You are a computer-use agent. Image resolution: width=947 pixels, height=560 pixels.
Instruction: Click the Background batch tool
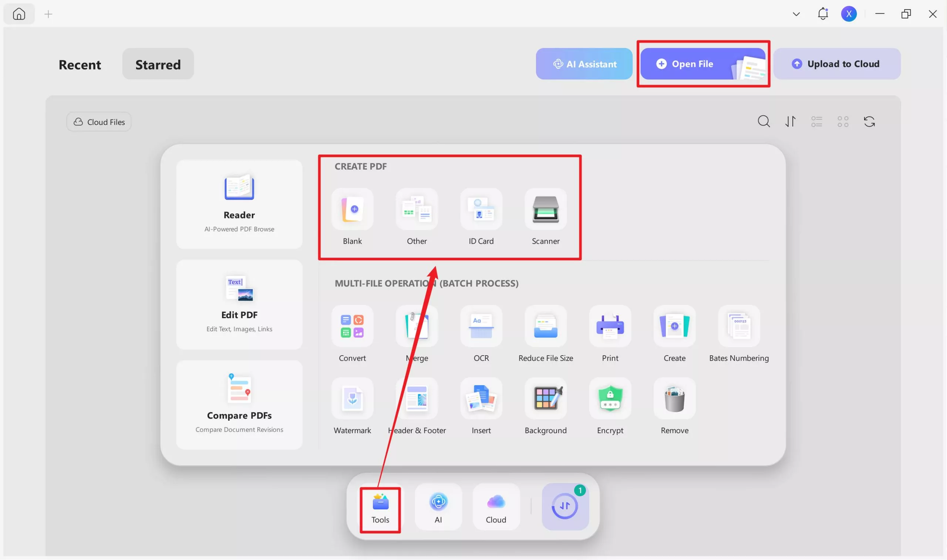[x=545, y=399]
